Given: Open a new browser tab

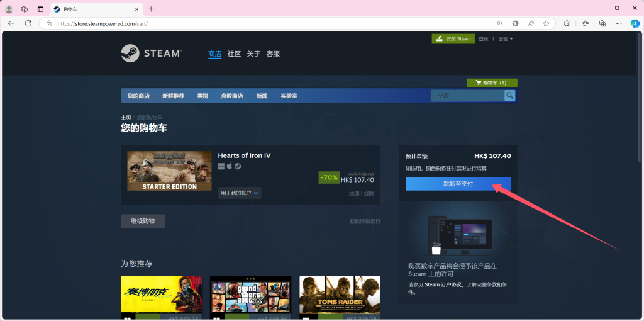Looking at the screenshot, I should [151, 9].
